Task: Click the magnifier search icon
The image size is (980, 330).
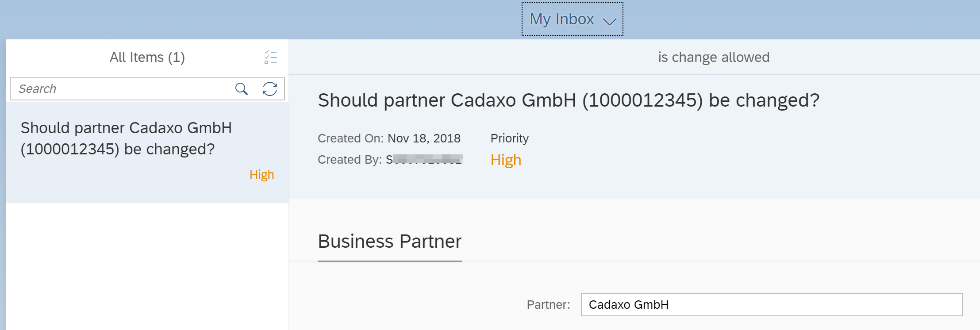Action: [x=241, y=89]
